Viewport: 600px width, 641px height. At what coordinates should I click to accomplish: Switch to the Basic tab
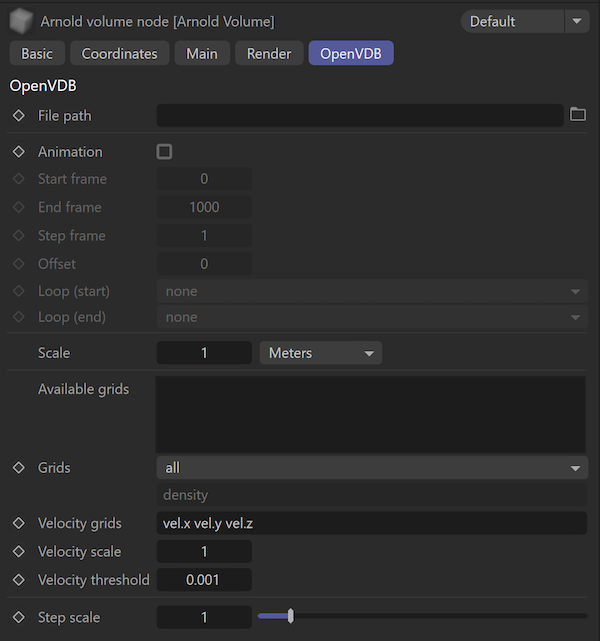click(x=37, y=53)
